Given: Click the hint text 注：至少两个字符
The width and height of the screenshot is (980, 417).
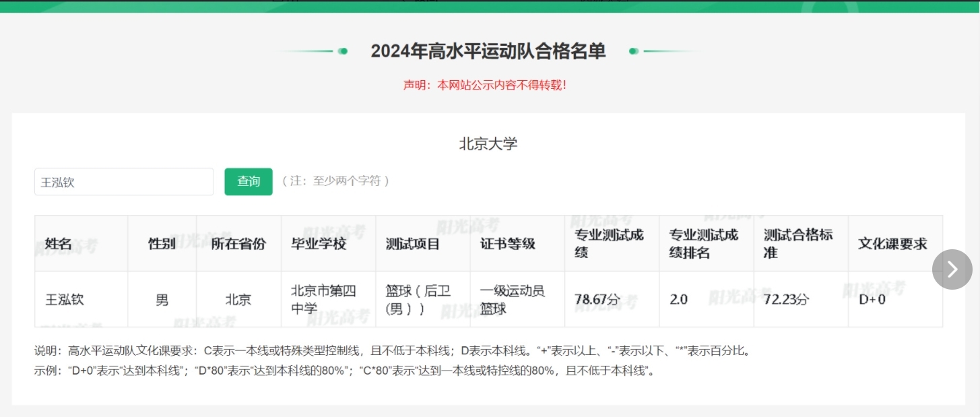Looking at the screenshot, I should pyautogui.click(x=335, y=181).
